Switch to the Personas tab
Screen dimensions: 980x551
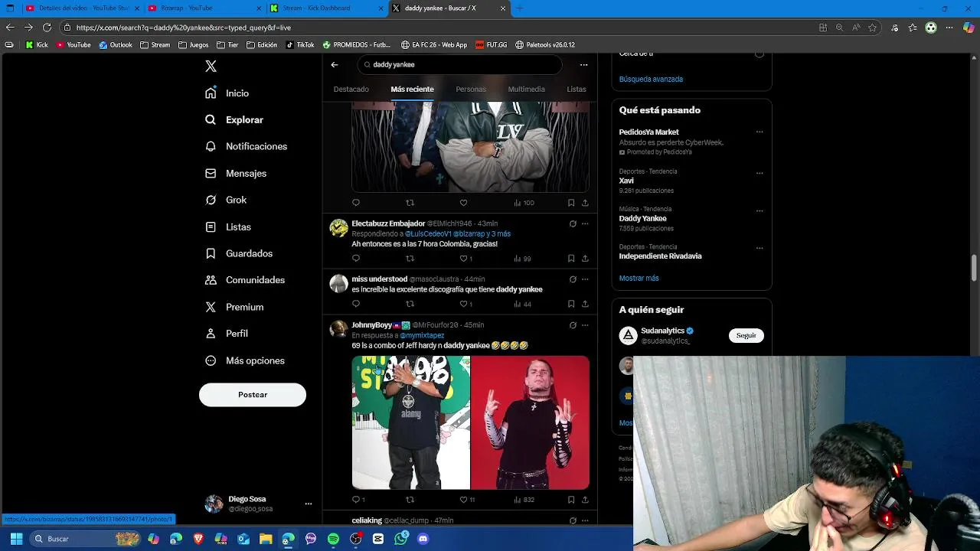[471, 90]
